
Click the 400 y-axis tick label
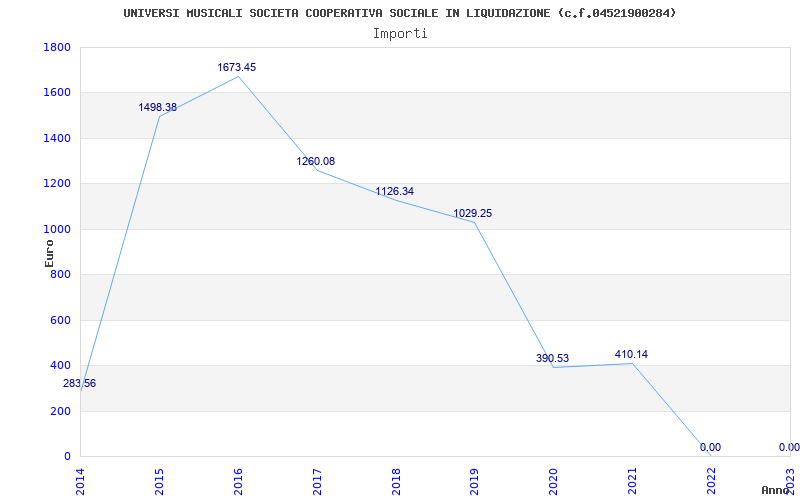pos(60,366)
